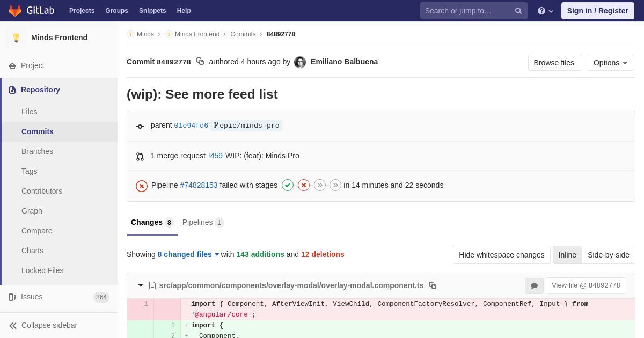Click the second skipped stage icon
The image size is (644, 338).
pos(335,185)
